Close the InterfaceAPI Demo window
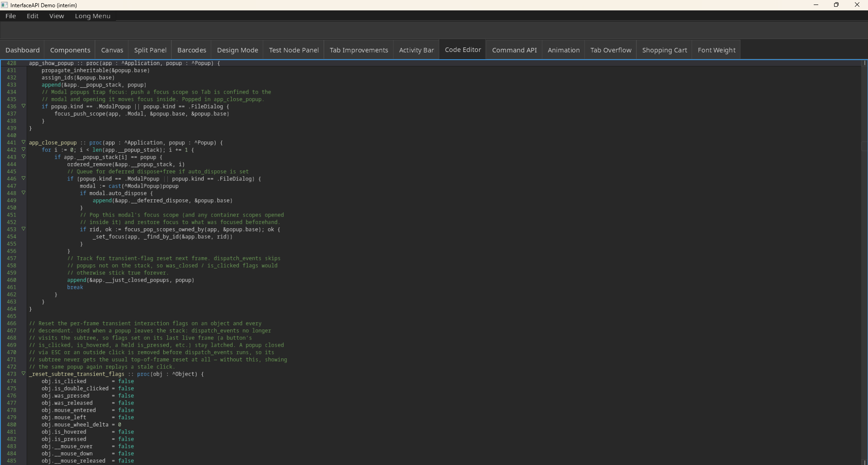 click(857, 5)
